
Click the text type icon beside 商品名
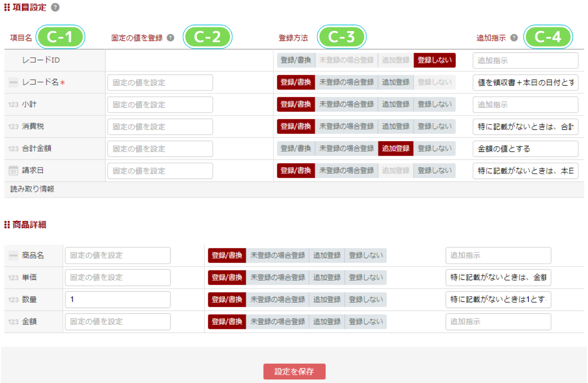14,256
